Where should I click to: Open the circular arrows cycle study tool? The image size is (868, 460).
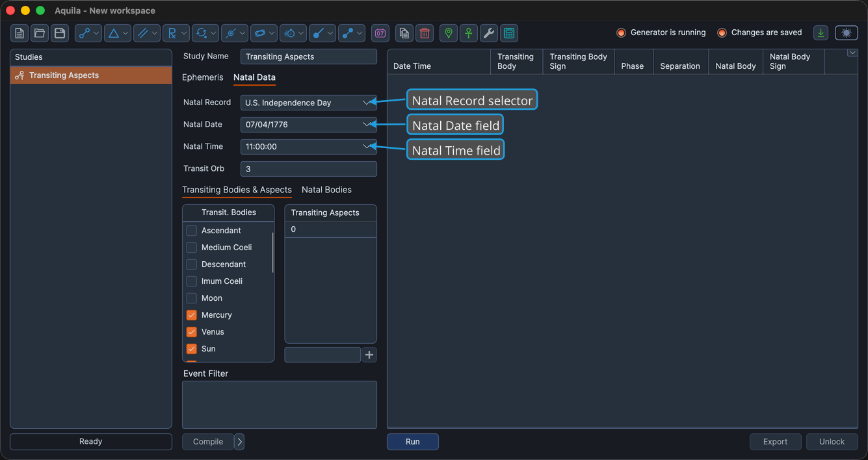[x=205, y=33]
